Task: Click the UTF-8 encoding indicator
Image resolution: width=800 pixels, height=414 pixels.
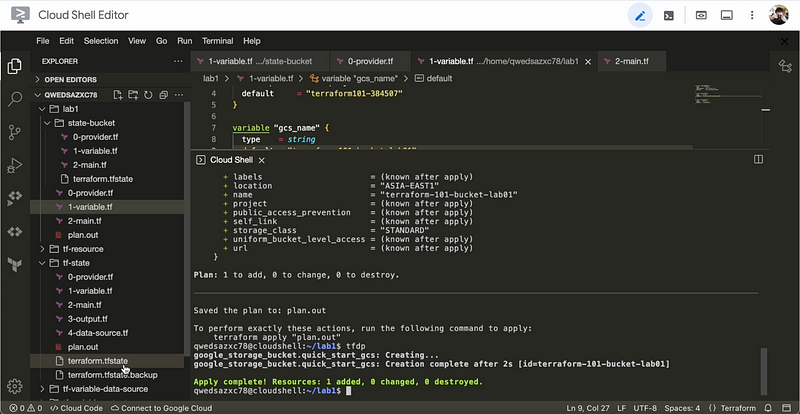Action: (x=645, y=408)
